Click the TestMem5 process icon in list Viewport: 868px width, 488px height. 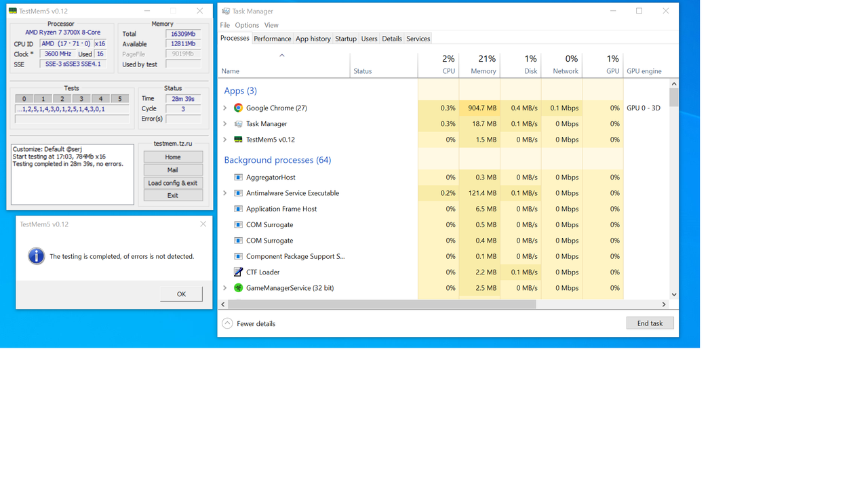tap(238, 140)
